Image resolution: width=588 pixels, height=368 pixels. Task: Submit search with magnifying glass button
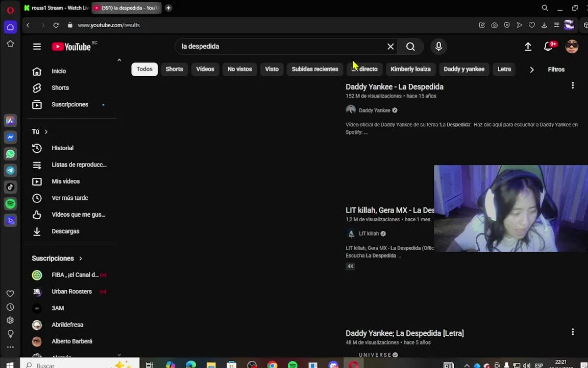coord(410,47)
